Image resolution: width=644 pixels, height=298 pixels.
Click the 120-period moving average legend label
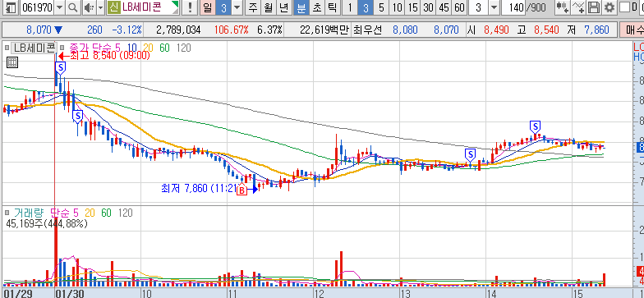(x=184, y=48)
